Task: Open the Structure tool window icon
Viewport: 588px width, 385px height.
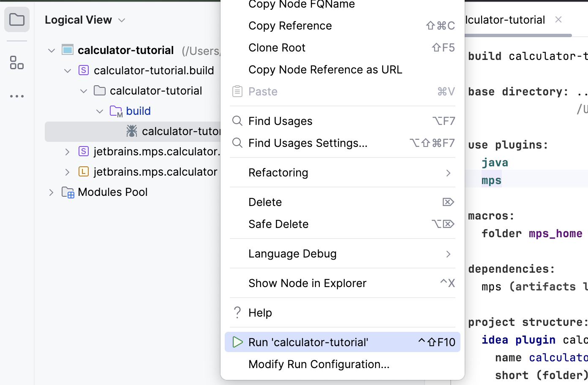Action: coord(17,63)
